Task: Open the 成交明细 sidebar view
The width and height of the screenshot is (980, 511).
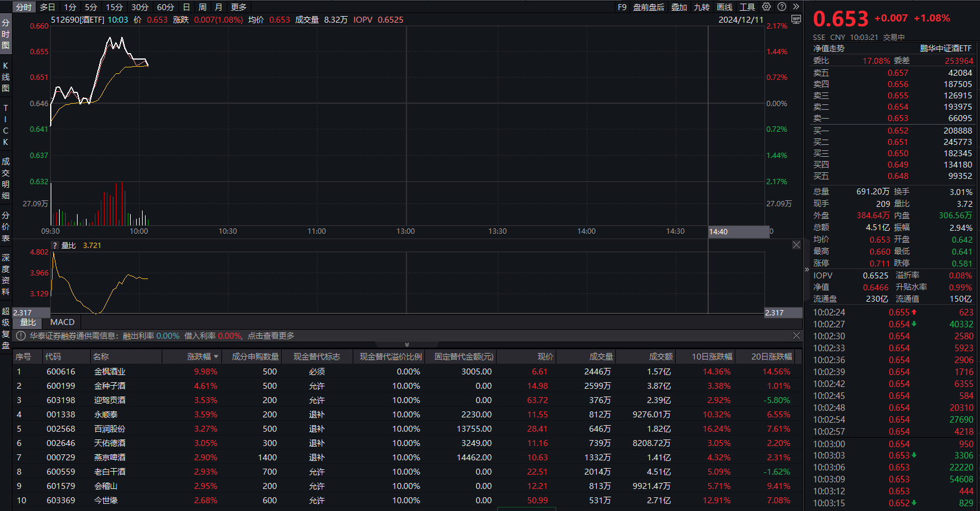Action: (5, 178)
